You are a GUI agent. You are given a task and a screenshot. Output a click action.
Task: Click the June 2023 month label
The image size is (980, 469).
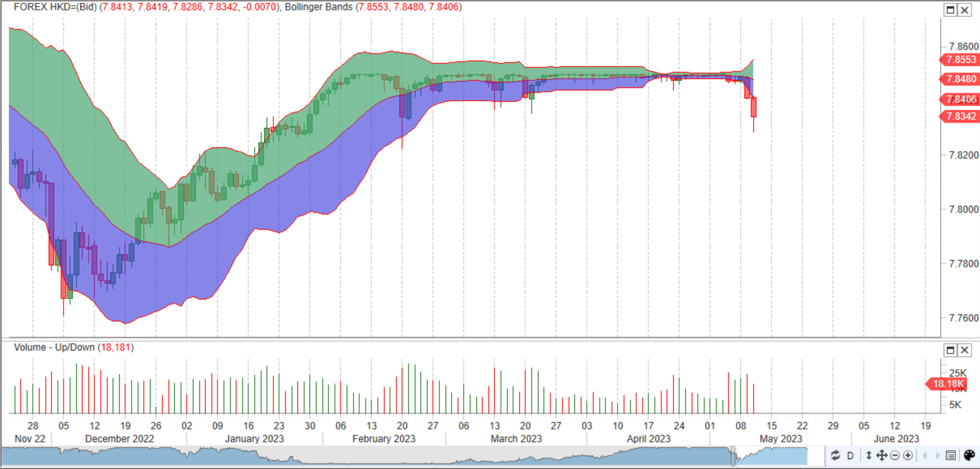click(x=896, y=439)
